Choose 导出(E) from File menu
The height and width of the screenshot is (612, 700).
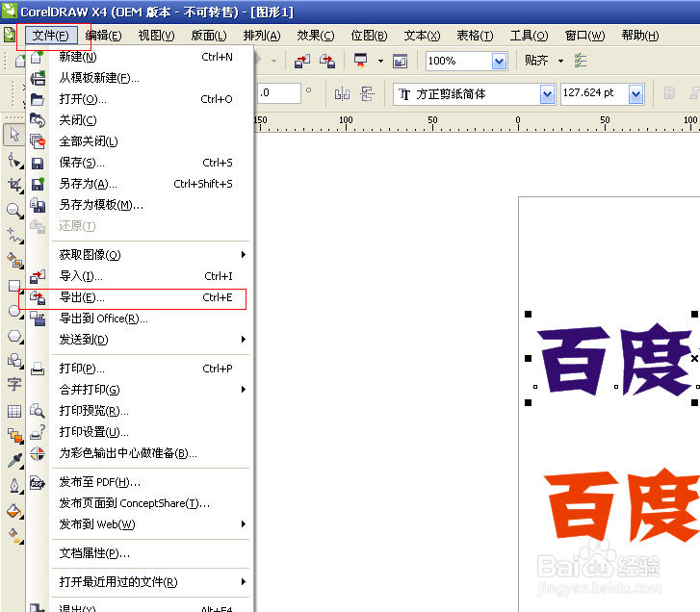(140, 297)
